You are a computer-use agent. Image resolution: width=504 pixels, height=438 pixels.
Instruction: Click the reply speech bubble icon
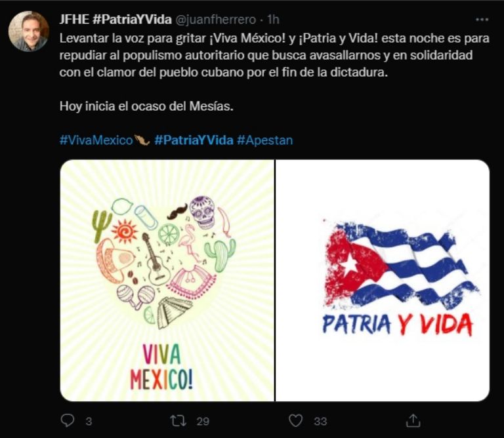(68, 420)
